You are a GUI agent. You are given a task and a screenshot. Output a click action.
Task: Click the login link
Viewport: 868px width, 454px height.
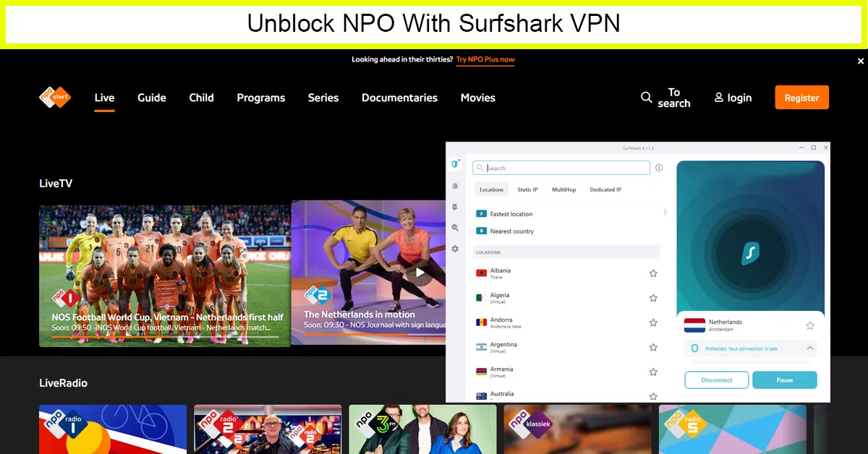click(739, 98)
